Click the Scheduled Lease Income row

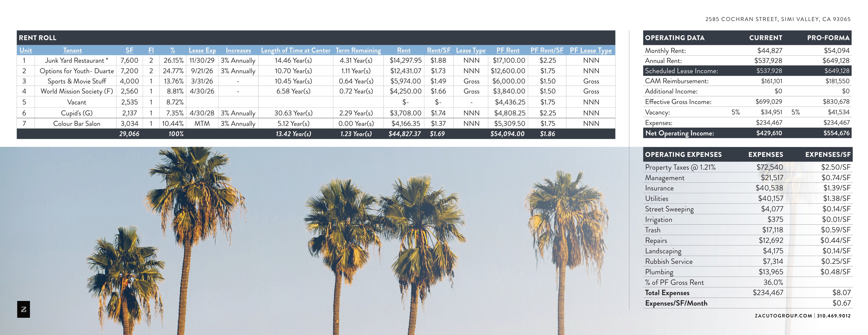[x=681, y=71]
